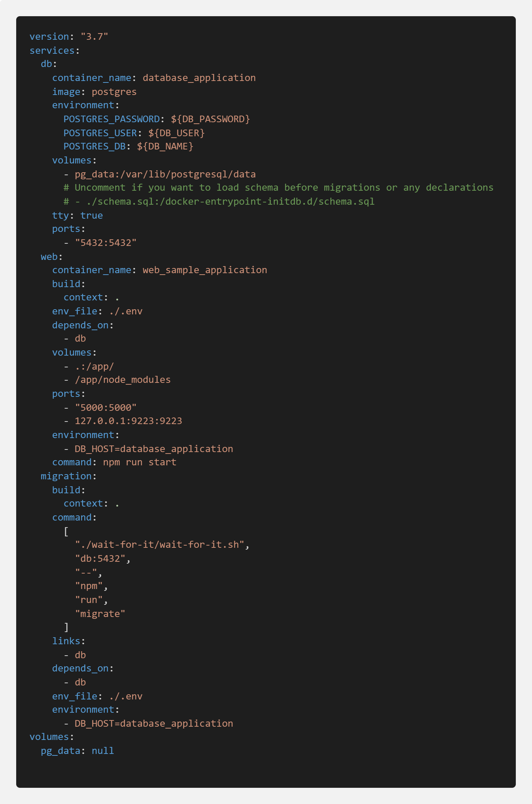This screenshot has width=532, height=804.
Task: Click the ${DB_USER} variable value
Action: (x=176, y=133)
